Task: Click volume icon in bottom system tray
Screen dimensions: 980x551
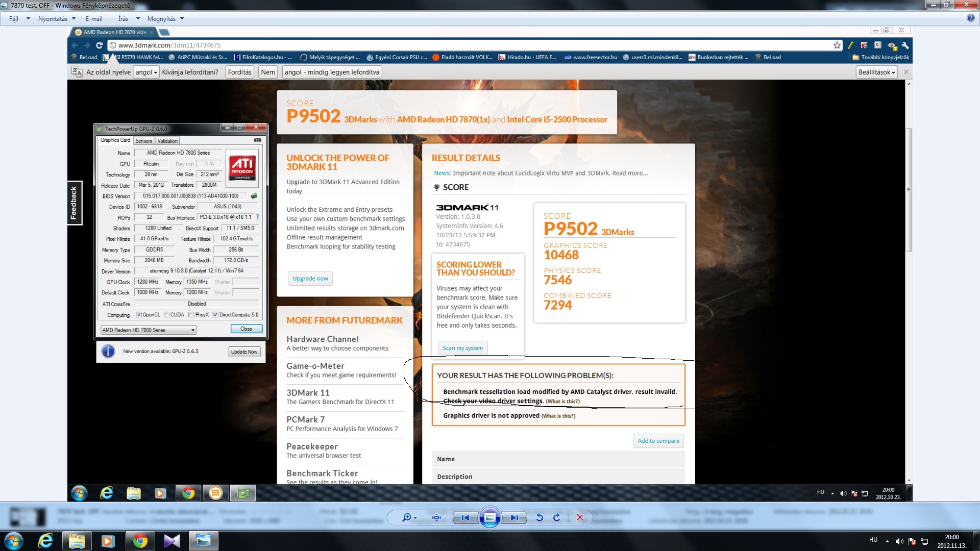Action: [899, 541]
